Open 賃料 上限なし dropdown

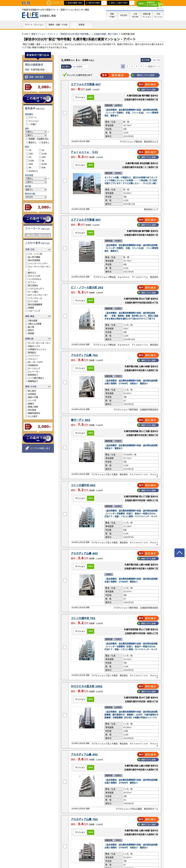pos(36,135)
